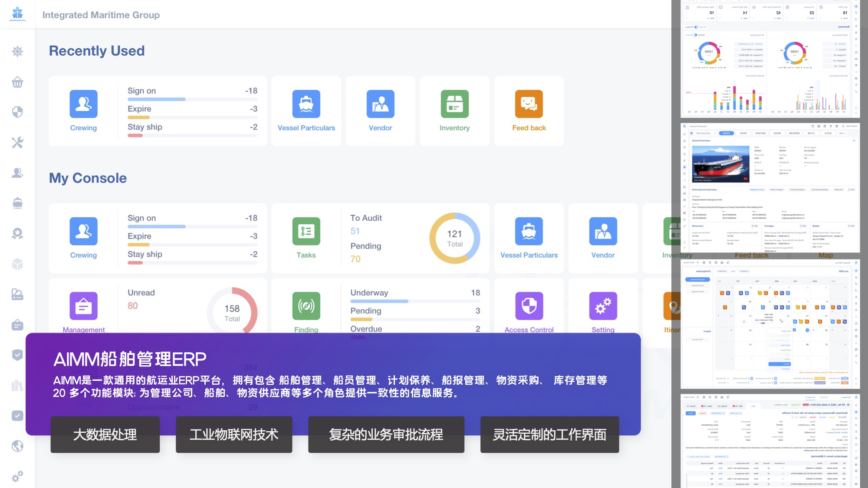Viewport: 868px width, 488px height.
Task: Open the cube package sidebar icon
Action: pyautogui.click(x=17, y=264)
